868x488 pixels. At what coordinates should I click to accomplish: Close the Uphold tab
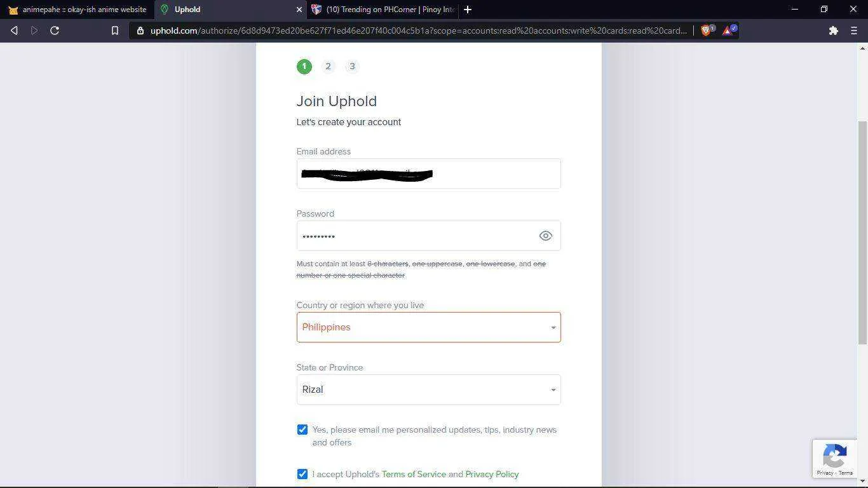pyautogui.click(x=299, y=10)
